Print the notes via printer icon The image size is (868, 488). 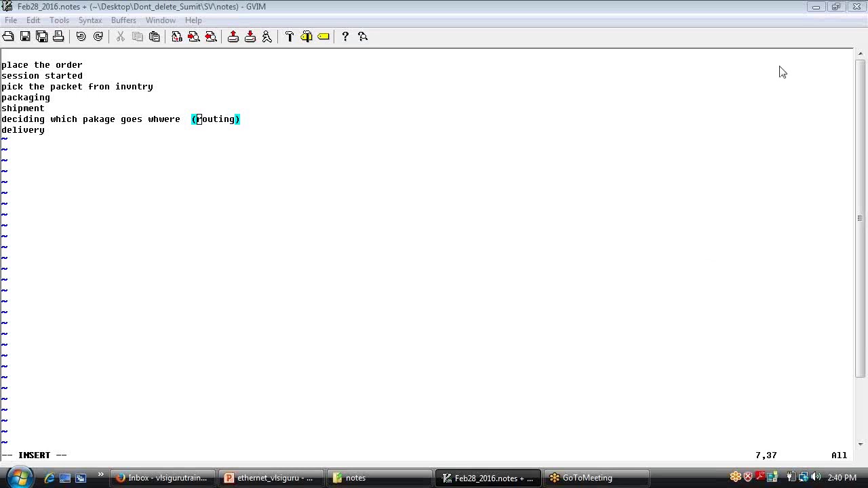pos(58,37)
